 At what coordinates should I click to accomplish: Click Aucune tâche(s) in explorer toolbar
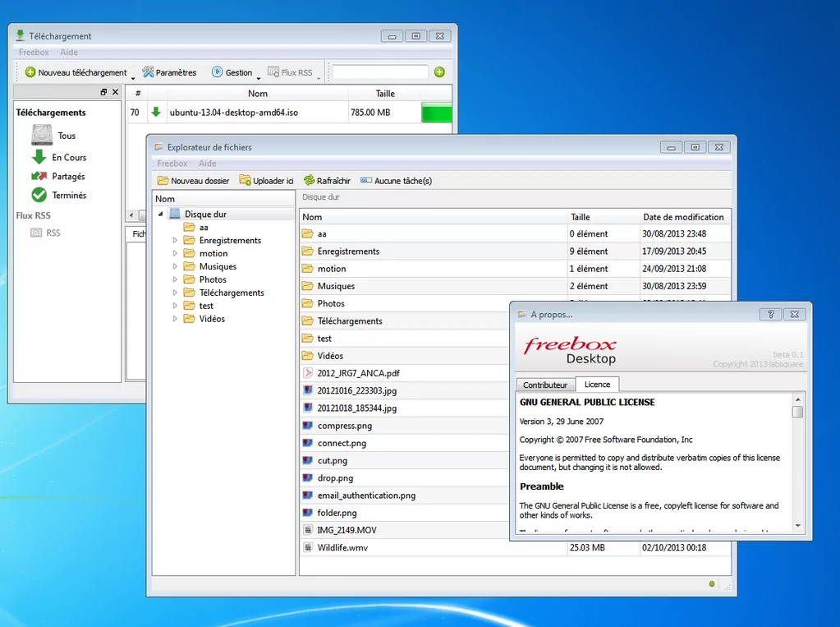pyautogui.click(x=396, y=181)
